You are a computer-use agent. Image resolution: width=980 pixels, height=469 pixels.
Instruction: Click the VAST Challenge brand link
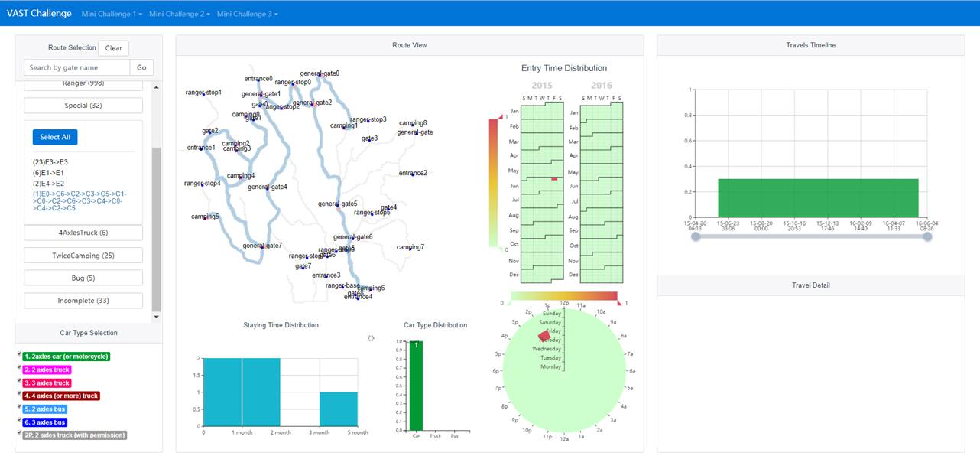(39, 13)
